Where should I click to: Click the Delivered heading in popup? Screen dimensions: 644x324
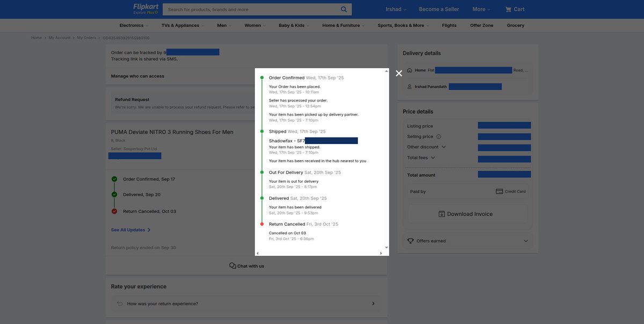point(279,198)
